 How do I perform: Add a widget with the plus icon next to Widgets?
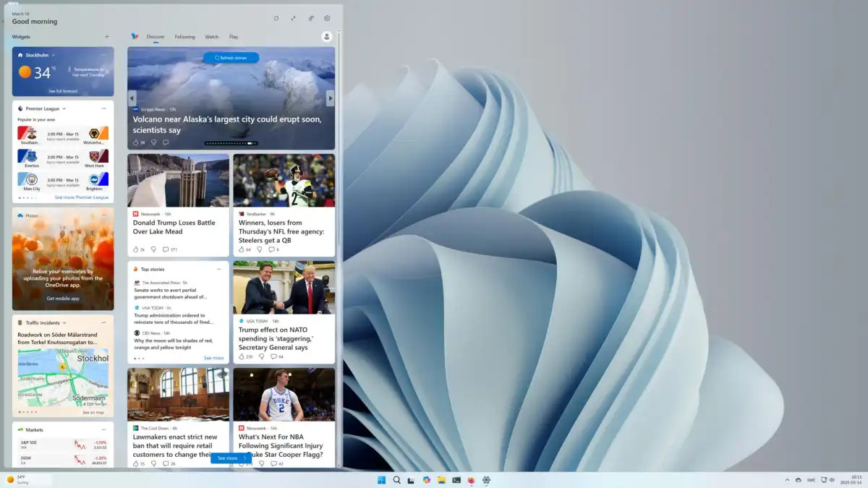tap(106, 36)
